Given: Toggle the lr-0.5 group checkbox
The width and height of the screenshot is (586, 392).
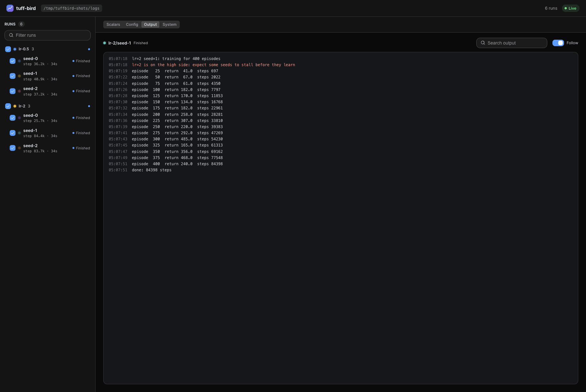Looking at the screenshot, I should click(x=8, y=49).
